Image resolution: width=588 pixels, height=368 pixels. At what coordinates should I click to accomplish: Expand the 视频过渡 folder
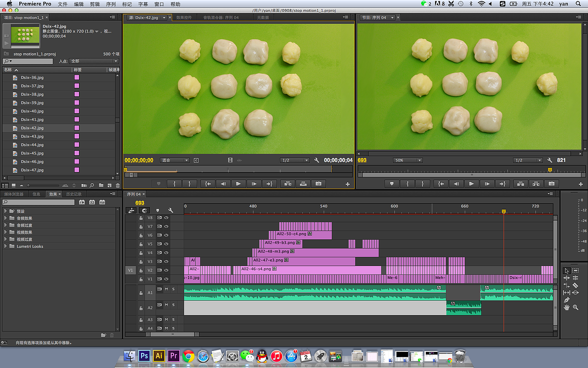[x=6, y=239]
